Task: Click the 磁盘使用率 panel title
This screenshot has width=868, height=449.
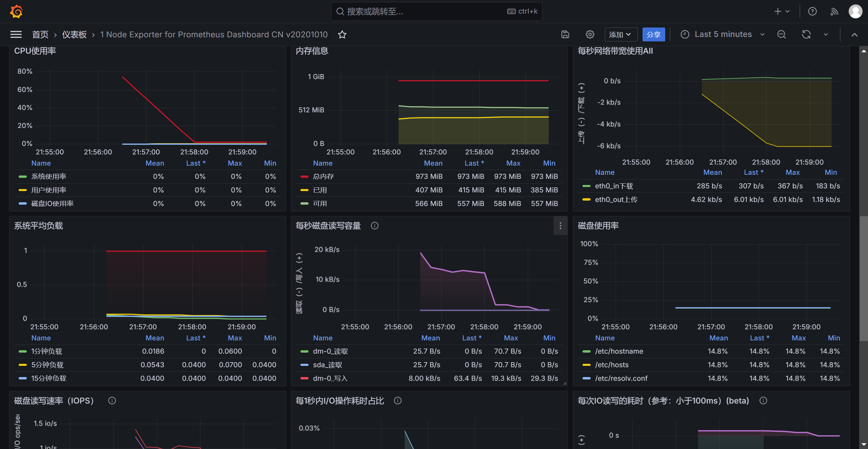Action: 598,226
